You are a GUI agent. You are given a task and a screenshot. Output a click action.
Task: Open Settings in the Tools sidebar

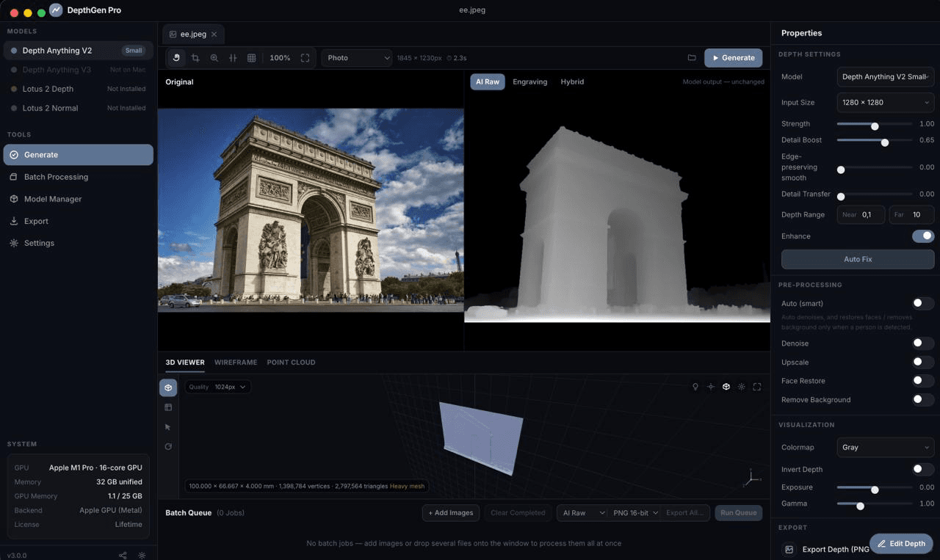(x=79, y=243)
